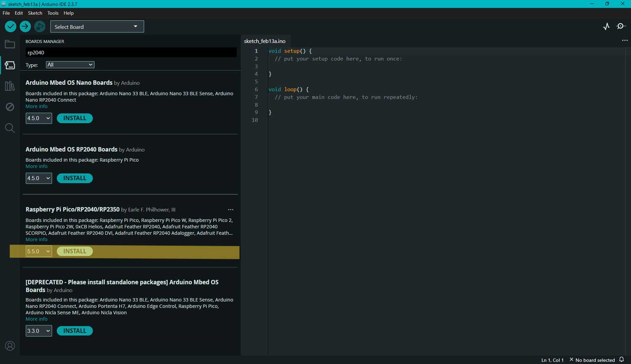This screenshot has width=631, height=364.
Task: Open the Serial Monitor icon
Action: (x=621, y=27)
